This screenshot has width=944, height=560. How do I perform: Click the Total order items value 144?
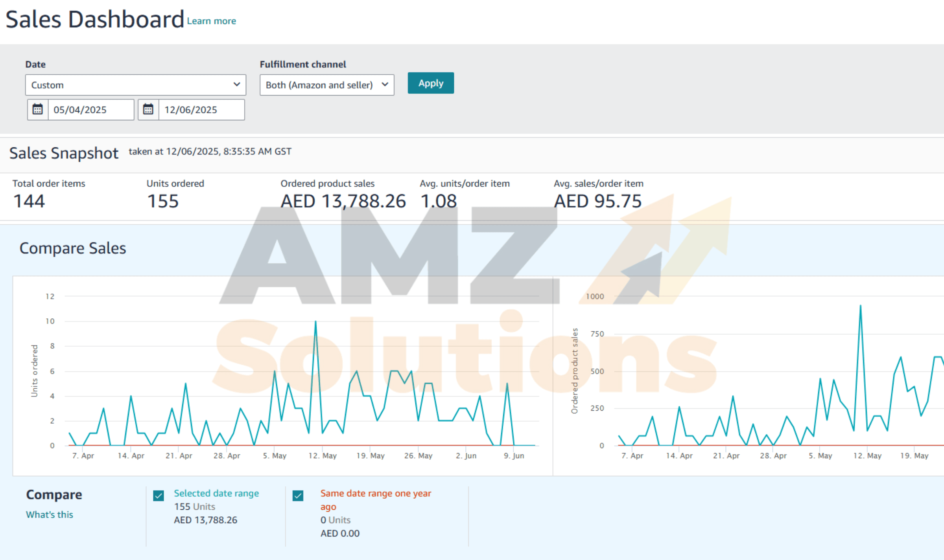29,201
